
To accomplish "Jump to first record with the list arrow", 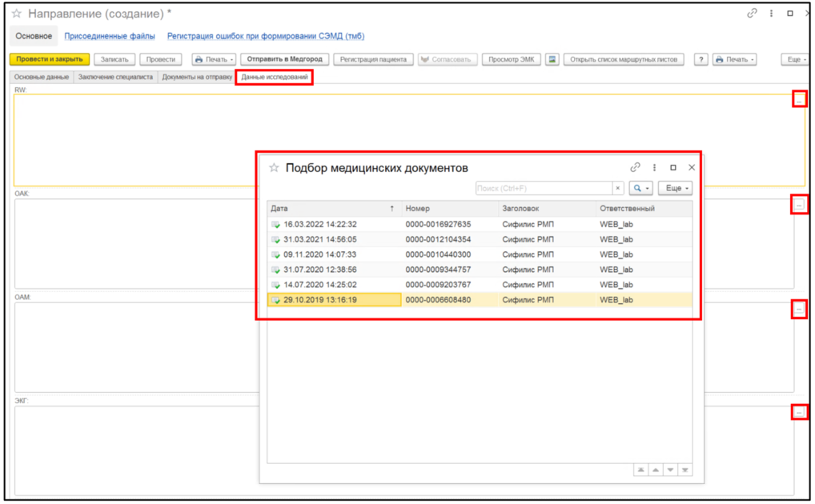I will tap(640, 470).
